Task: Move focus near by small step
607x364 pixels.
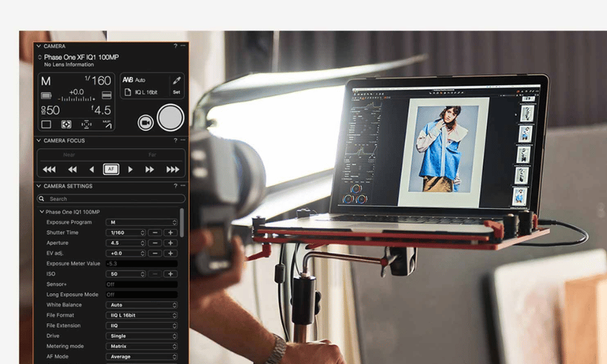Action: pyautogui.click(x=92, y=169)
